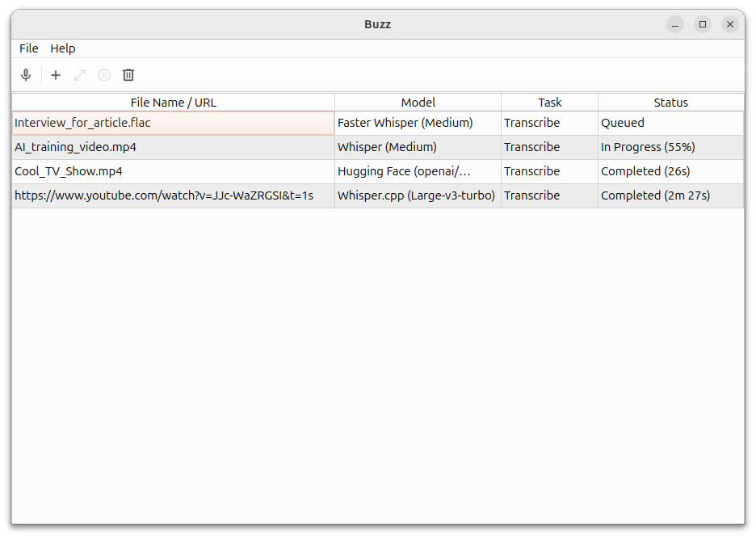Click the Whisper.cpp (Large-v3-turbo) model cell
This screenshot has width=756, height=538.
(x=416, y=195)
